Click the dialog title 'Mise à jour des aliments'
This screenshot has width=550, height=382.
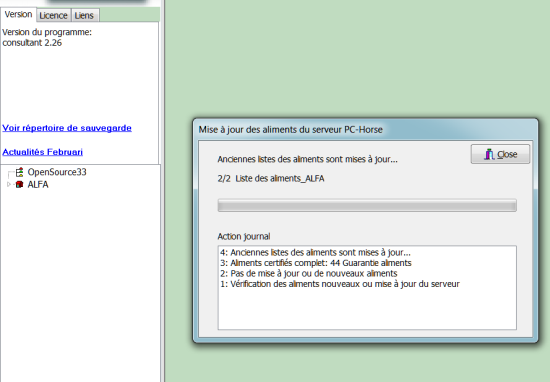(290, 129)
